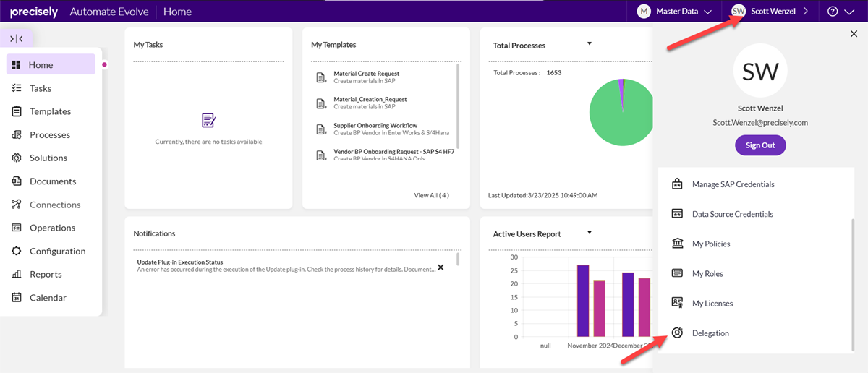Open Total Processes dropdown arrow
The height and width of the screenshot is (373, 868).
590,44
